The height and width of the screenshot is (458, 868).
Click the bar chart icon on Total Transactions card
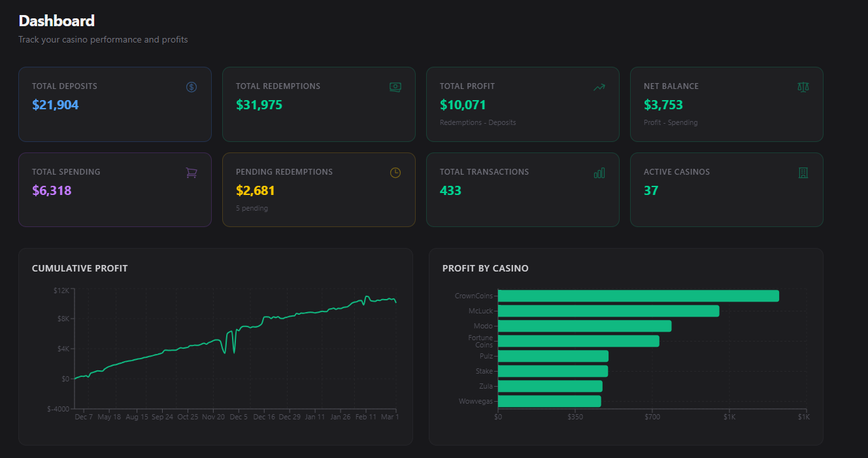click(x=599, y=171)
